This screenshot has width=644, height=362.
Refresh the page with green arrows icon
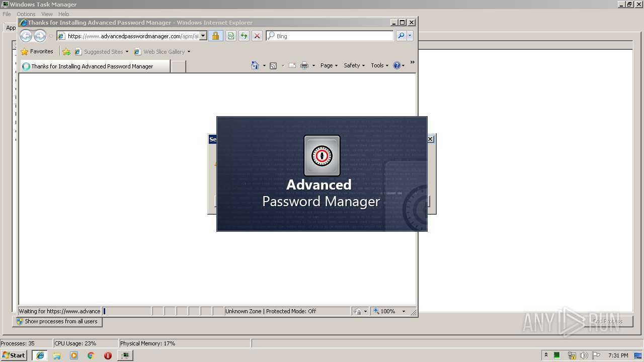(244, 36)
